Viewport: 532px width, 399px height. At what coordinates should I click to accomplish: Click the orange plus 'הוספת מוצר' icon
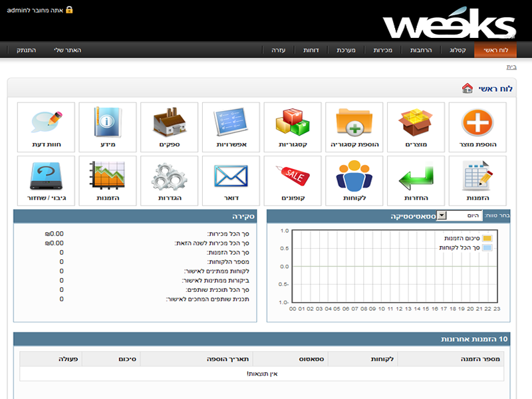tap(477, 123)
